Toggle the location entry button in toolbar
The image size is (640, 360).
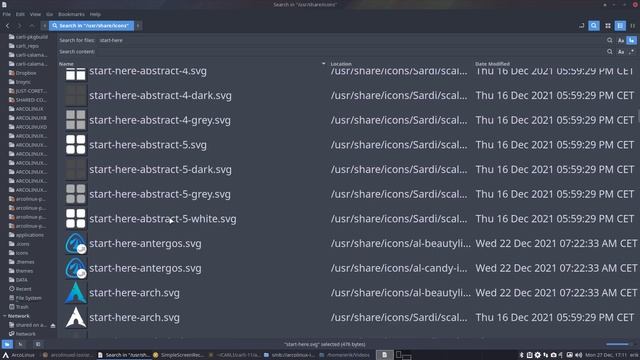(x=582, y=26)
